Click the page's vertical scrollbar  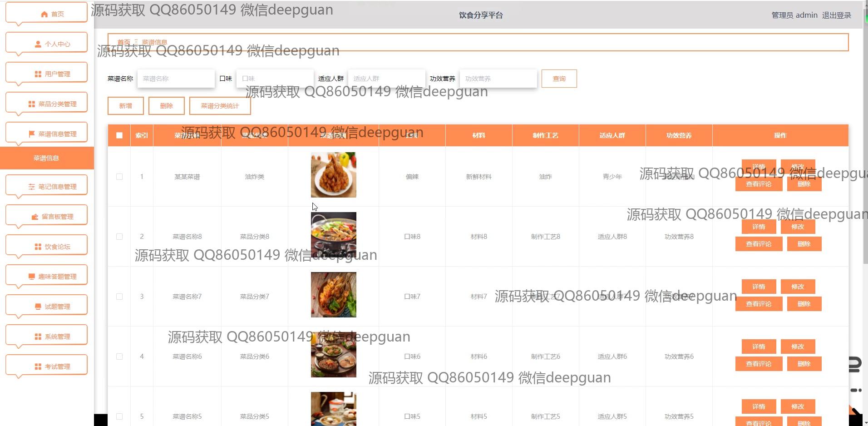pyautogui.click(x=865, y=136)
